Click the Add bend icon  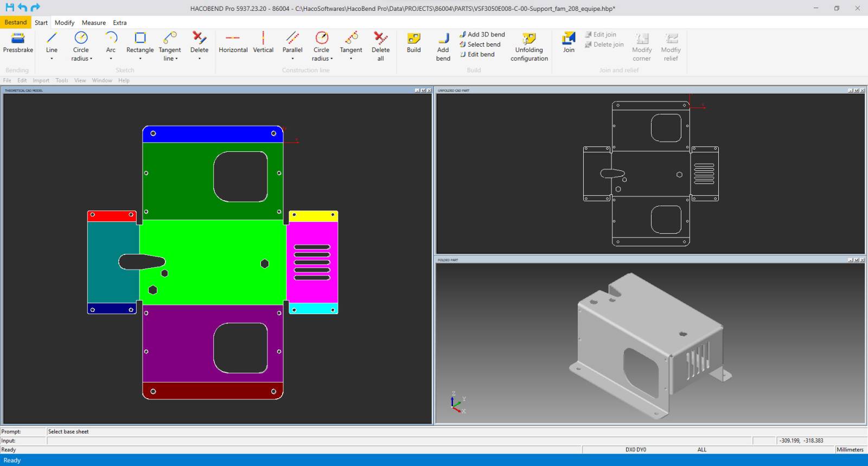coord(443,38)
